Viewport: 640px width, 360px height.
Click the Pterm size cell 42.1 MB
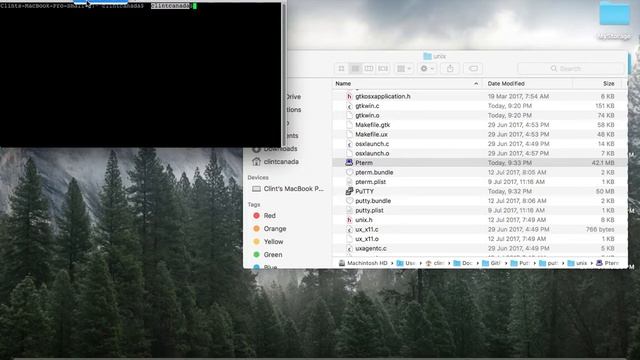coord(603,163)
